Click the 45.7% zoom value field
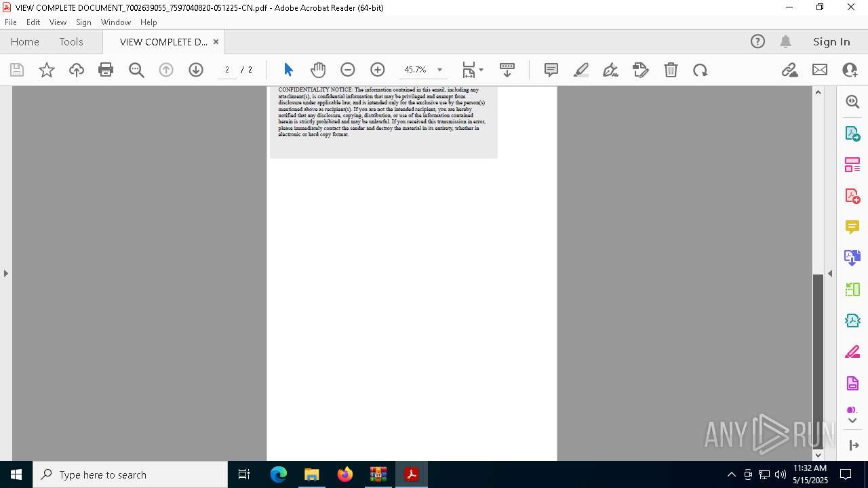This screenshot has width=868, height=488. pos(416,70)
